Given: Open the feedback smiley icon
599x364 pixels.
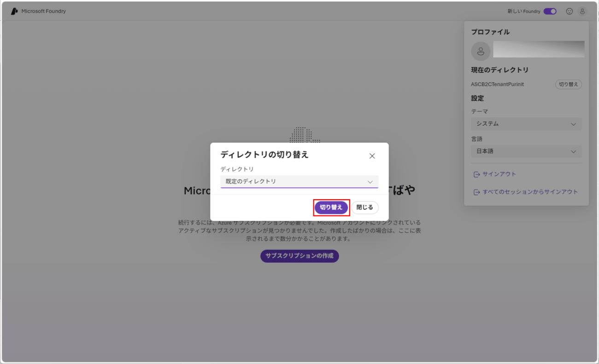Looking at the screenshot, I should pyautogui.click(x=570, y=11).
